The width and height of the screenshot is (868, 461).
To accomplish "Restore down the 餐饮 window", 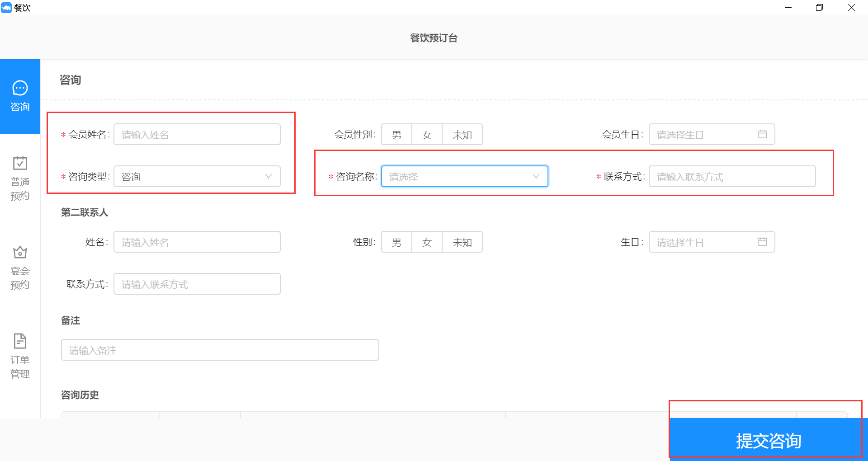I will pyautogui.click(x=819, y=8).
